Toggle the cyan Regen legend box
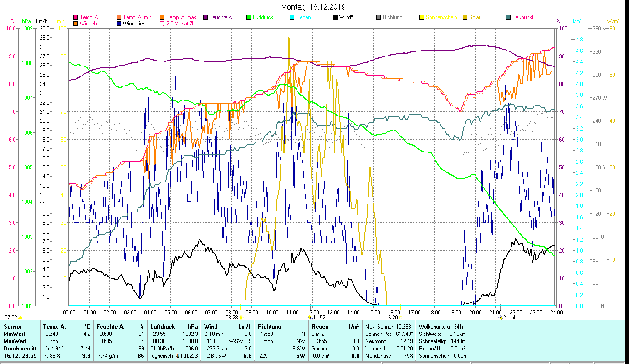The height and width of the screenshot is (364, 629). point(292,17)
